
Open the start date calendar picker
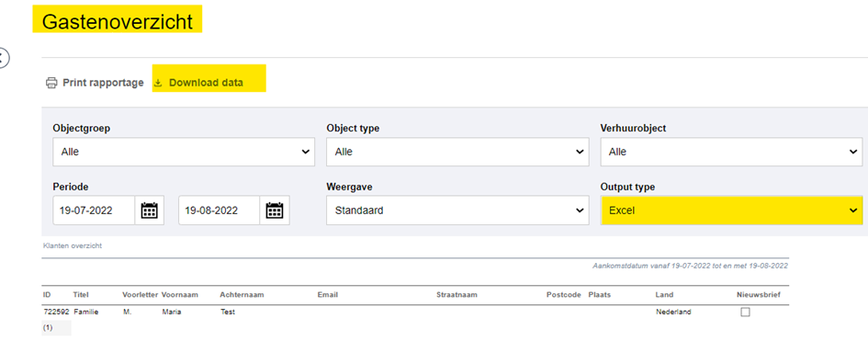point(150,210)
